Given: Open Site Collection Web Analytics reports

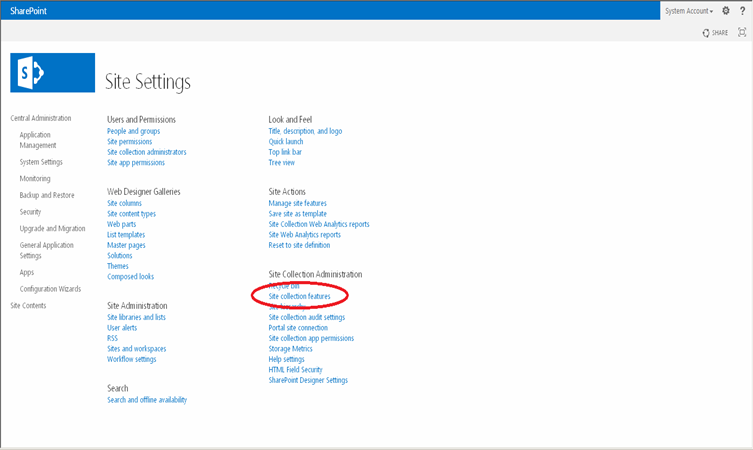Looking at the screenshot, I should coord(319,224).
